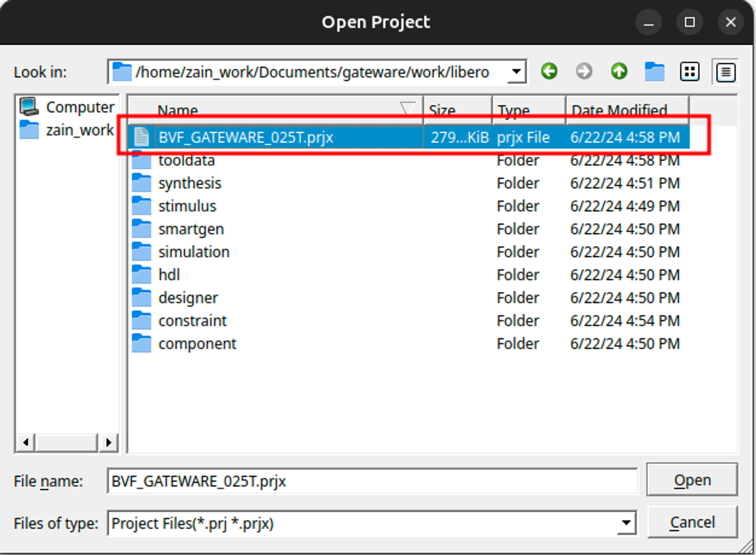Select the constraint folder icon
The height and width of the screenshot is (555, 756).
tap(141, 321)
